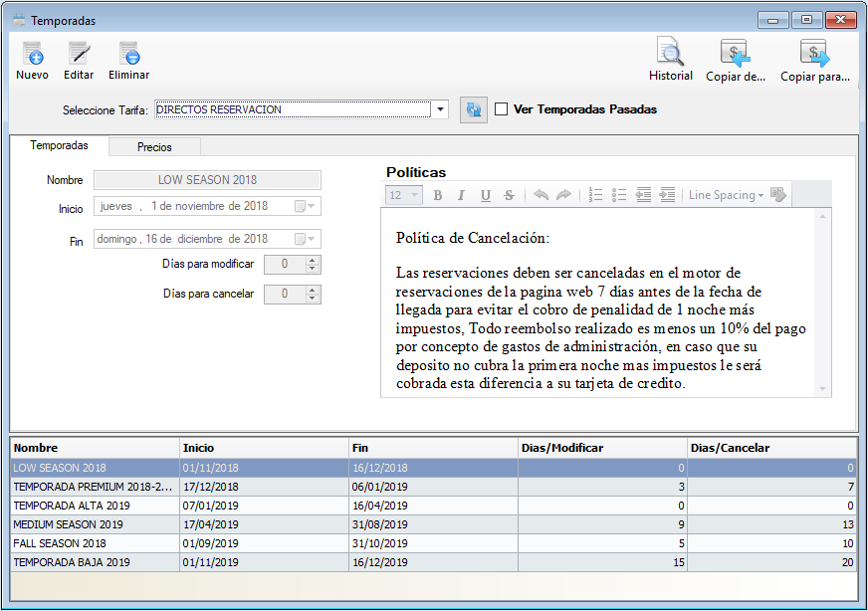
Task: Click inside the Políticas text area
Action: click(x=598, y=303)
